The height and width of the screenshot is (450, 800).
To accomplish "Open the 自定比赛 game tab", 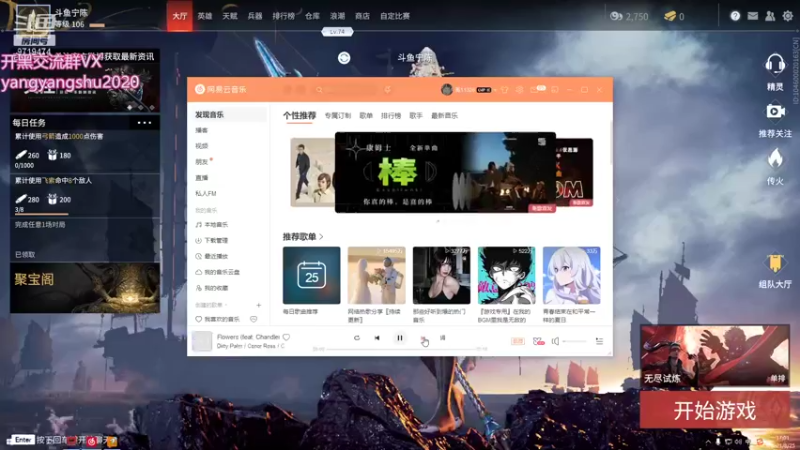I will point(395,16).
